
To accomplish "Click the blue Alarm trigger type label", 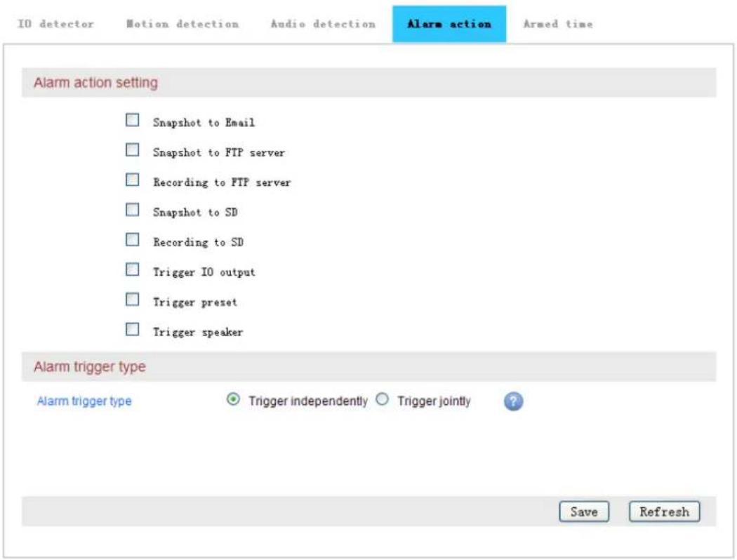I will [x=84, y=401].
